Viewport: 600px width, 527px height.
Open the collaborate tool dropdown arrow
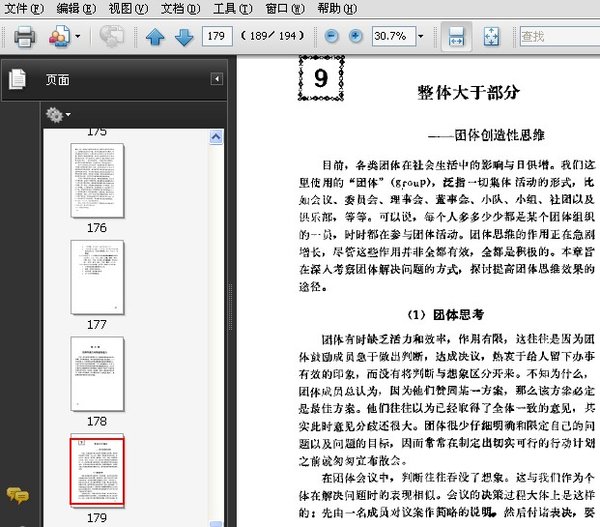[x=79, y=37]
